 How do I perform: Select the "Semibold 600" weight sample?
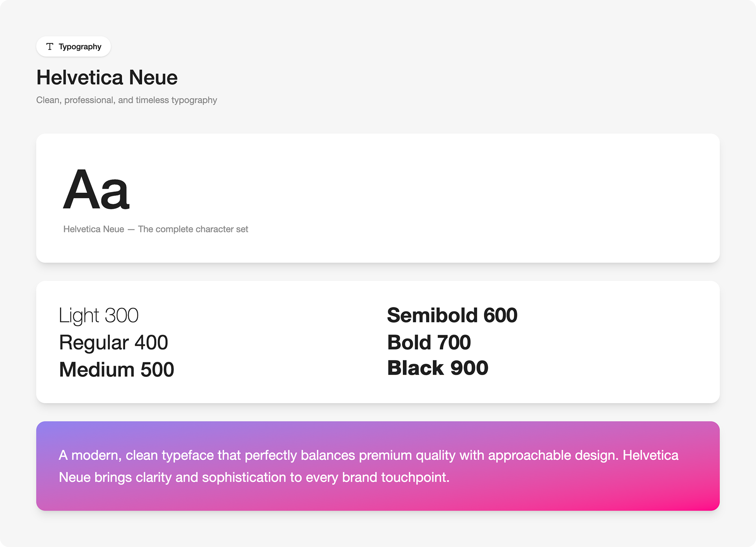[452, 315]
